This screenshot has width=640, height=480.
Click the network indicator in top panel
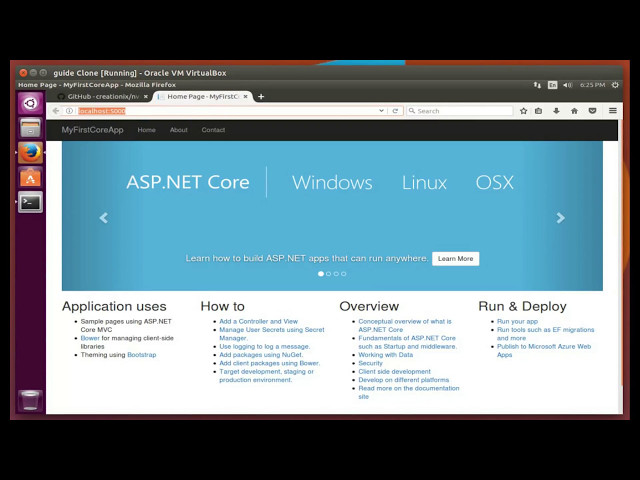[537, 85]
